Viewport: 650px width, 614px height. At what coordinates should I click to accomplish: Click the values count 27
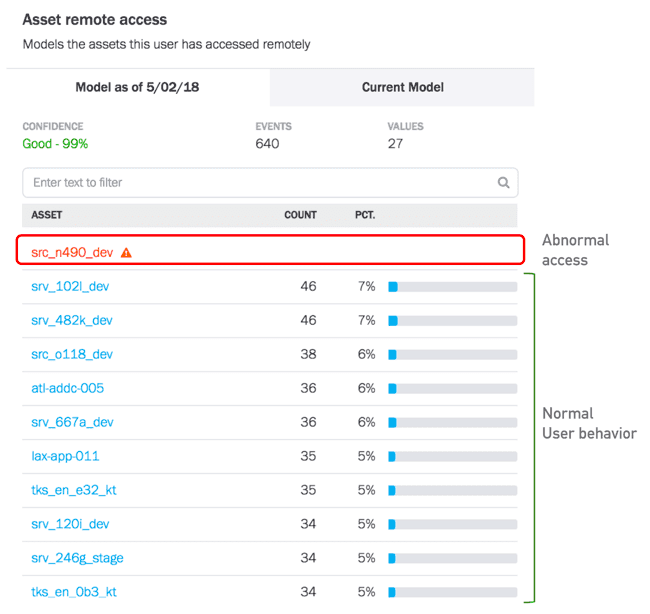395,144
